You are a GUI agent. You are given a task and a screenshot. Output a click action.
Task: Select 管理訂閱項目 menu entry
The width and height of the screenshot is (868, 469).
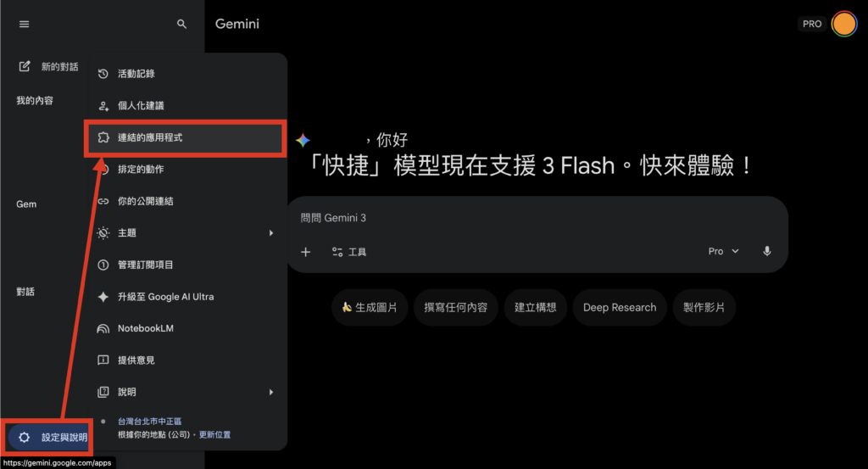186,265
